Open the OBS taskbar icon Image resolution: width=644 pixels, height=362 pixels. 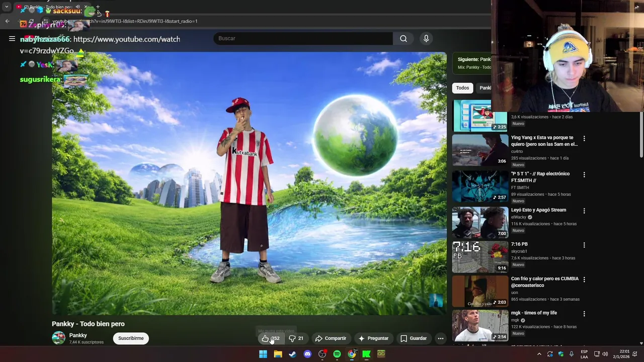pos(322,354)
